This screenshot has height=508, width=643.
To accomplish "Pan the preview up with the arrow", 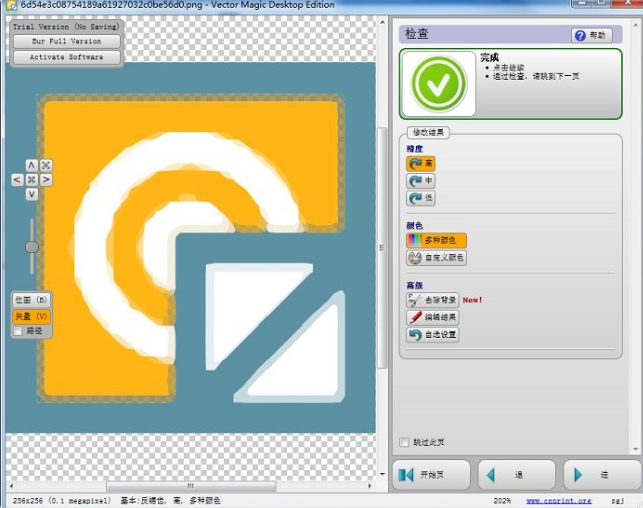I will 32,165.
